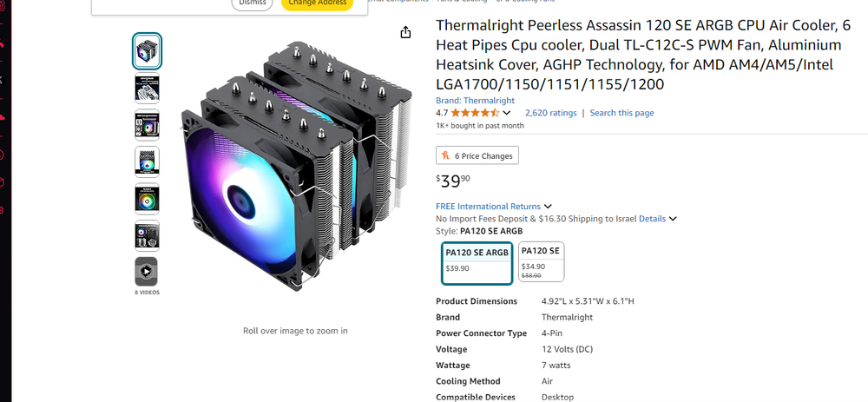
Task: Open the settings gear in browser sidebar
Action: pyautogui.click(x=2, y=210)
